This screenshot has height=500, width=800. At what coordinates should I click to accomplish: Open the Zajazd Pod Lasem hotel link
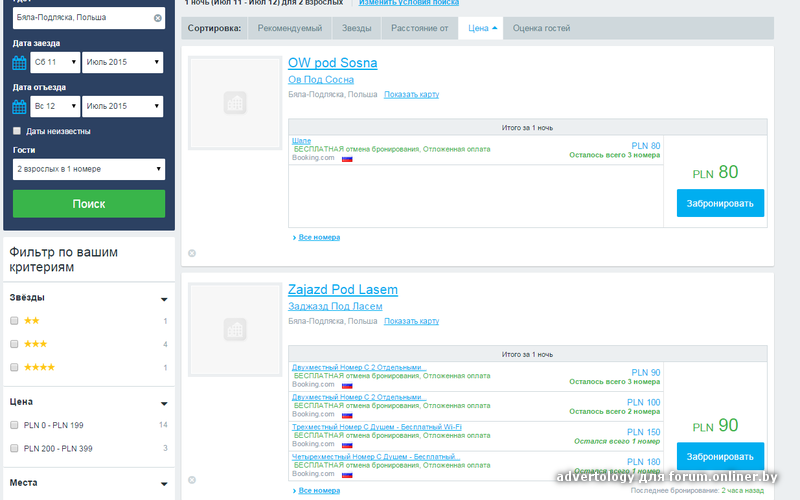click(343, 289)
